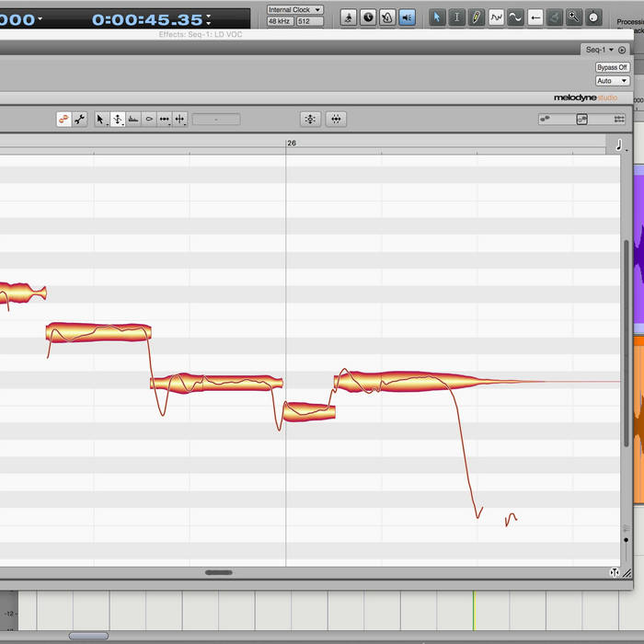Click bar 26 marker in Melodyne ruler
This screenshot has width=644, height=644.
[292, 143]
